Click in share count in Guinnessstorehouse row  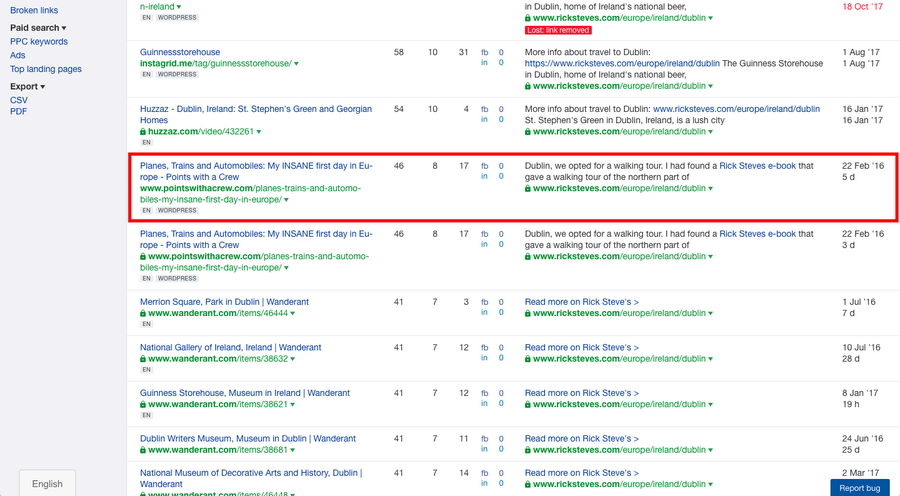(501, 63)
